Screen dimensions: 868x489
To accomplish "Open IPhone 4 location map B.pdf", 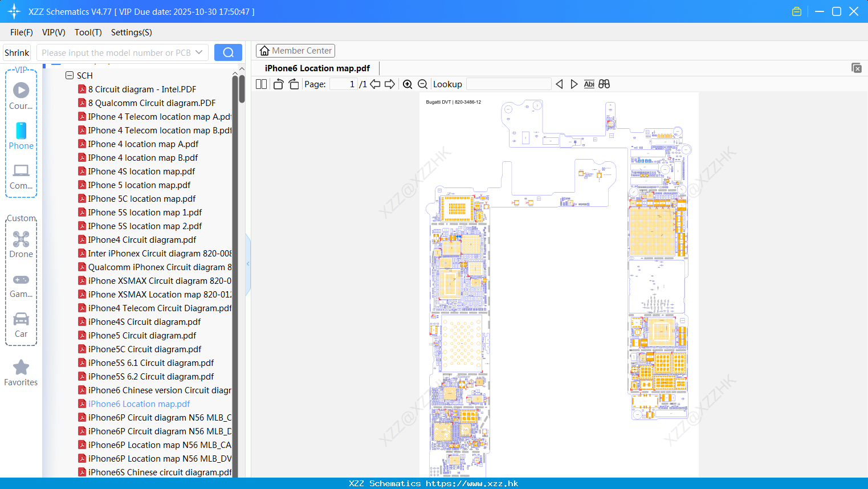I will point(143,157).
